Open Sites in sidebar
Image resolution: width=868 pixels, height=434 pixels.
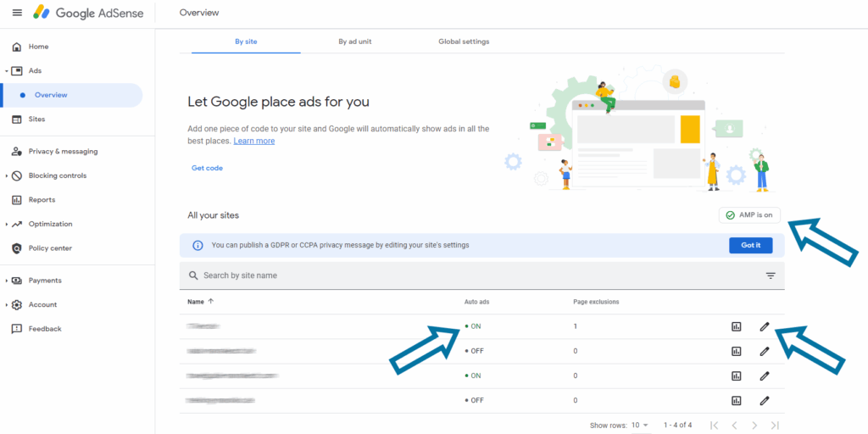[37, 119]
